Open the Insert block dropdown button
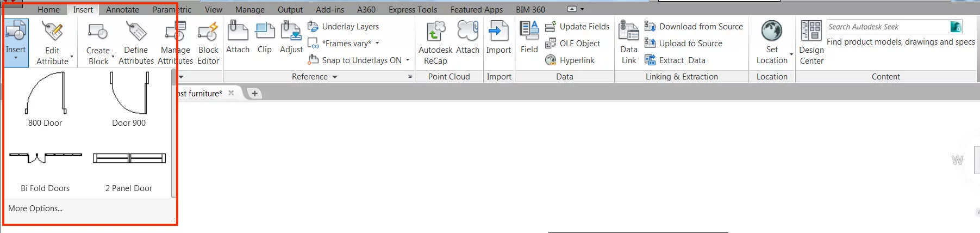The image size is (980, 233). pos(16,42)
